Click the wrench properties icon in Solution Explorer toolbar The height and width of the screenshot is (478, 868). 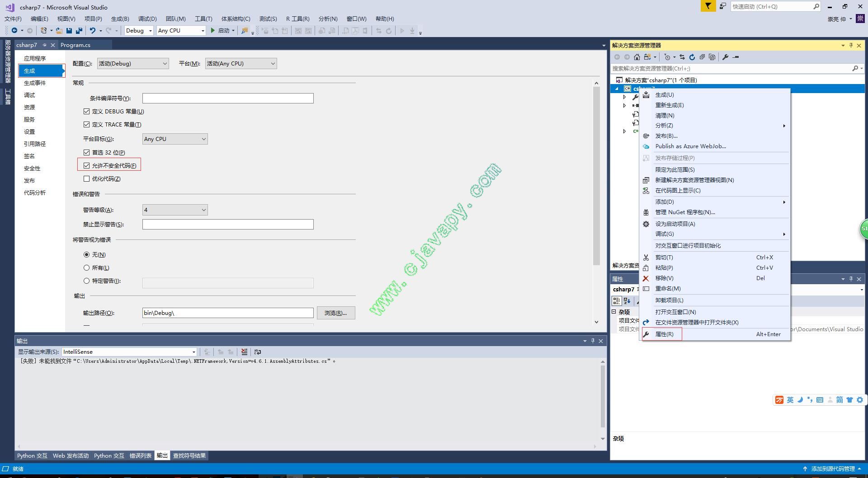726,57
